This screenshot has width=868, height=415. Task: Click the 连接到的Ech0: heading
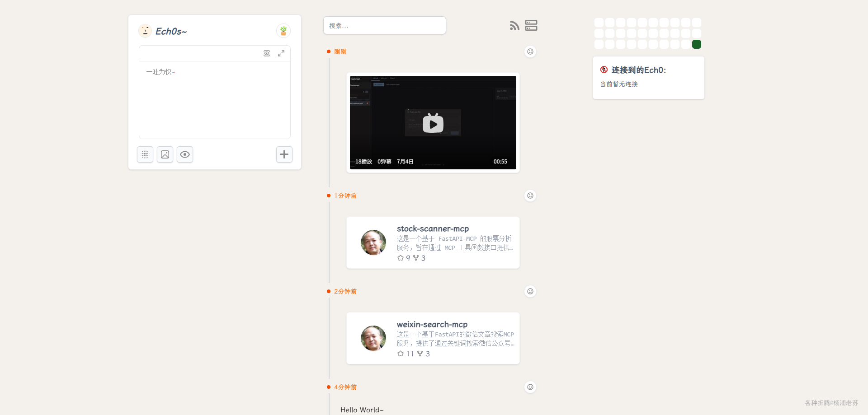(639, 70)
